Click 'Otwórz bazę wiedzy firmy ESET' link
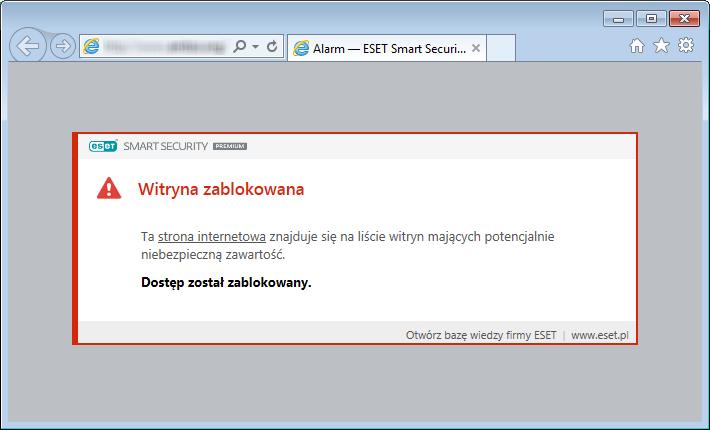Image resolution: width=710 pixels, height=430 pixels. pos(481,335)
